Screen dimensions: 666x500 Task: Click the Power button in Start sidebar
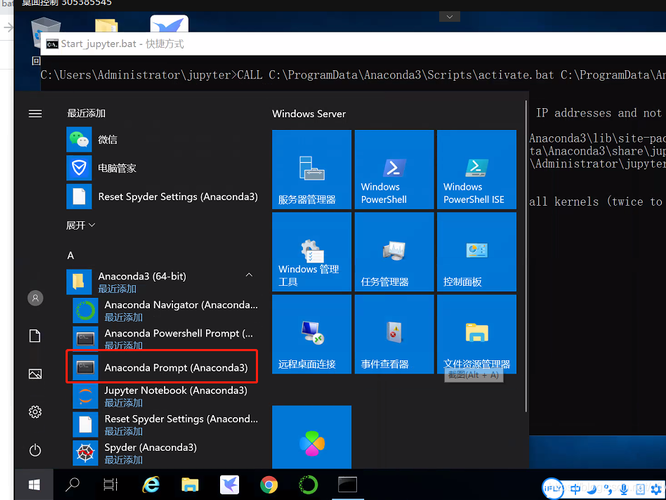tap(35, 450)
